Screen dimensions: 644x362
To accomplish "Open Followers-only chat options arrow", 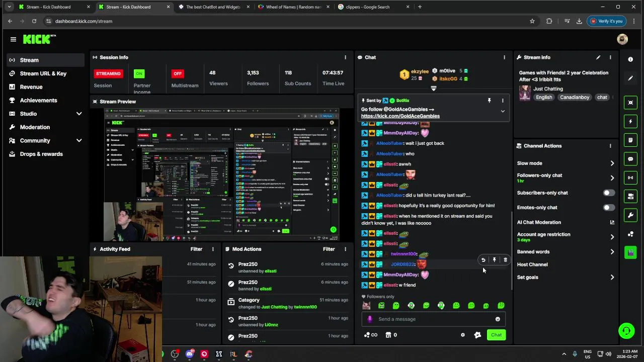I will pos(612,178).
